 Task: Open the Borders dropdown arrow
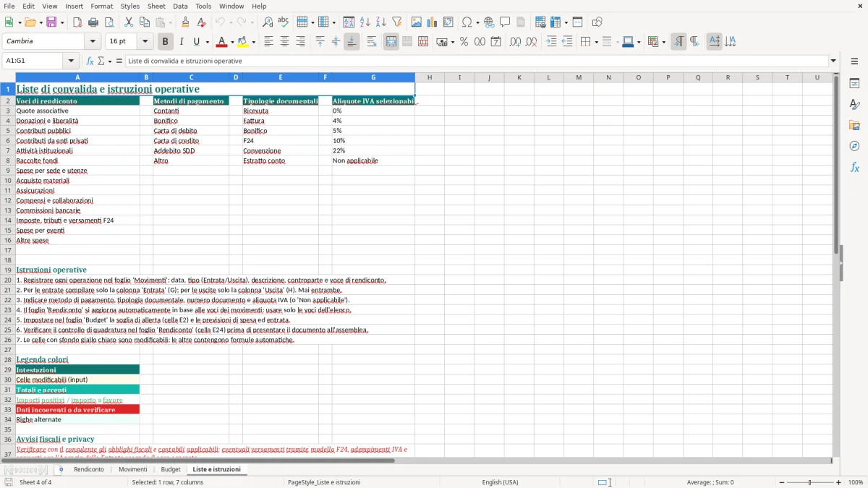[596, 42]
